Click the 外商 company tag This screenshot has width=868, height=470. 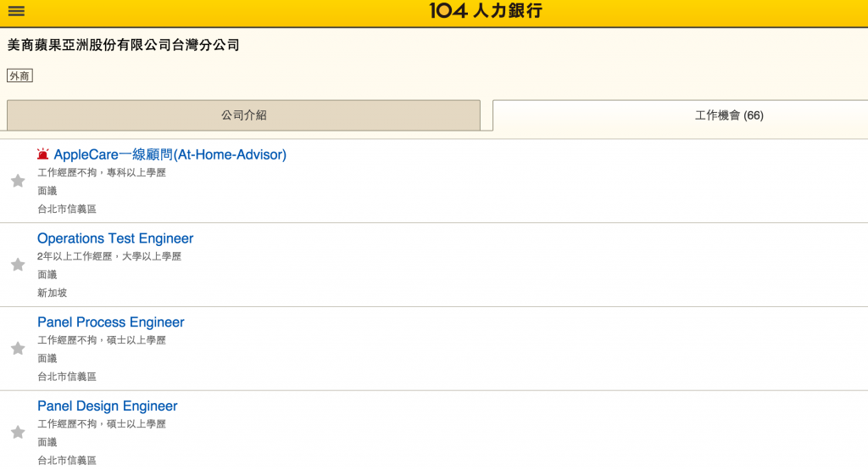tap(20, 76)
